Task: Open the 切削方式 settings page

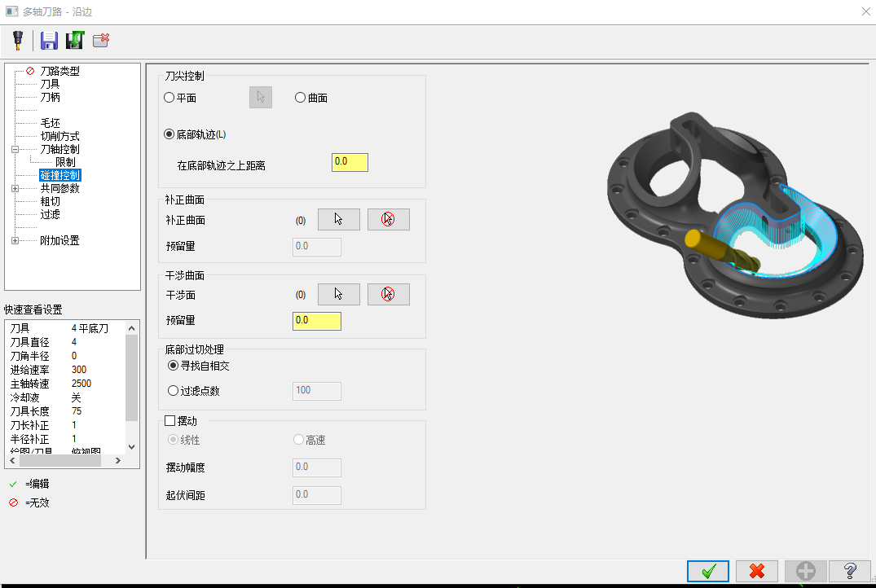Action: 60,136
